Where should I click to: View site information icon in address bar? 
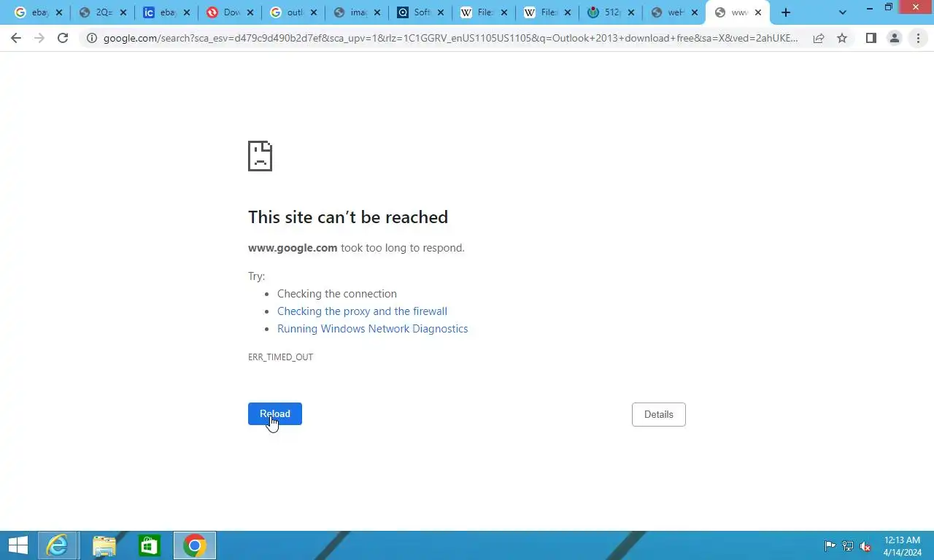tap(92, 38)
